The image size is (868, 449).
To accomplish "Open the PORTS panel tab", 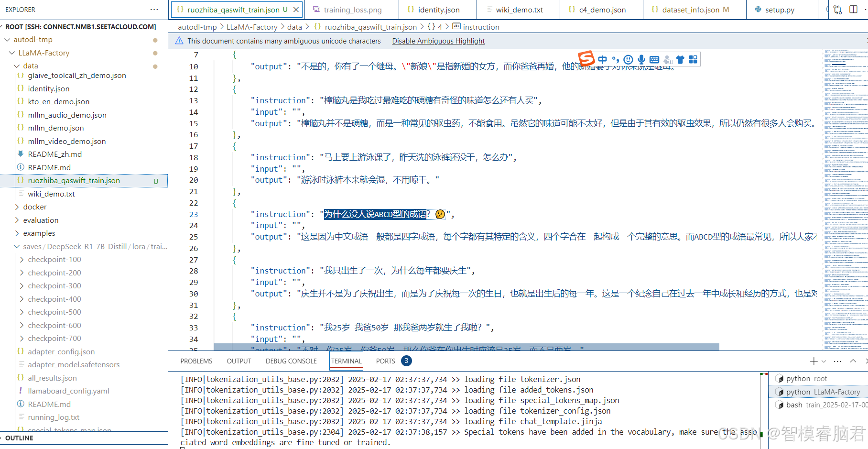I will tap(385, 361).
